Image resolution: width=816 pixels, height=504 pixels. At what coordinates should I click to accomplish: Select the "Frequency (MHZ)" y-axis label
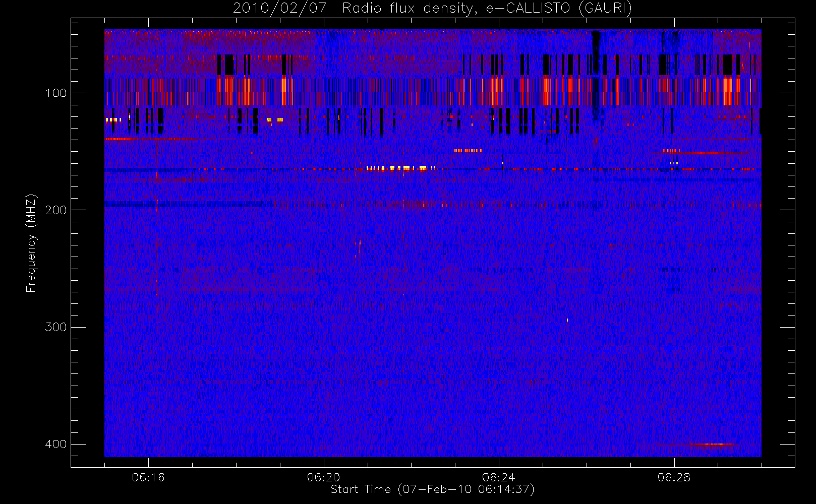(31, 243)
